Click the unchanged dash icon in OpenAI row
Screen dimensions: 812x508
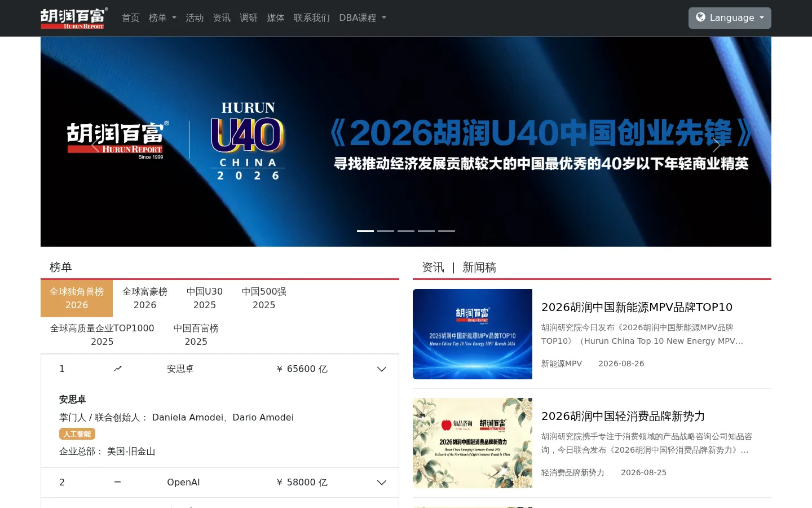click(x=118, y=482)
